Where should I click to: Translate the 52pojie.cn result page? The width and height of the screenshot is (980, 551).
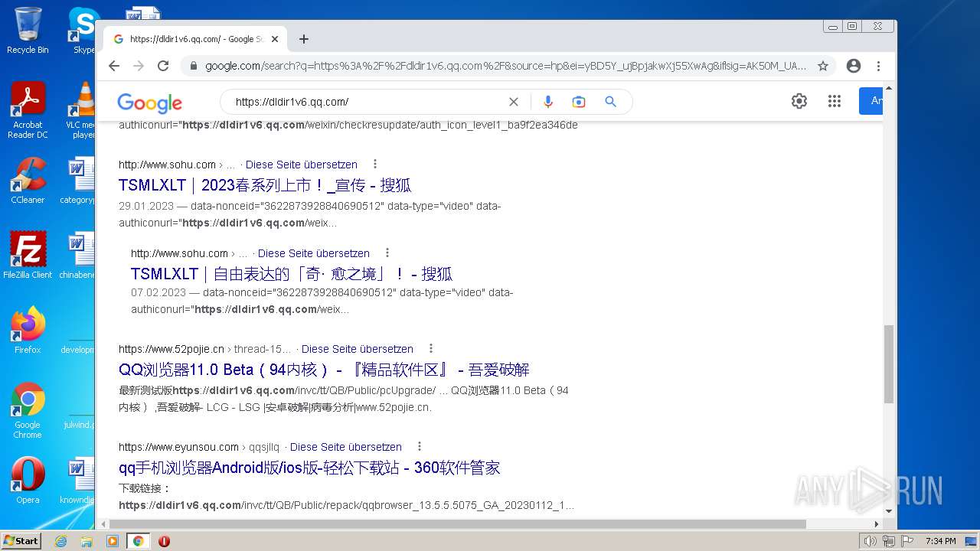(358, 349)
